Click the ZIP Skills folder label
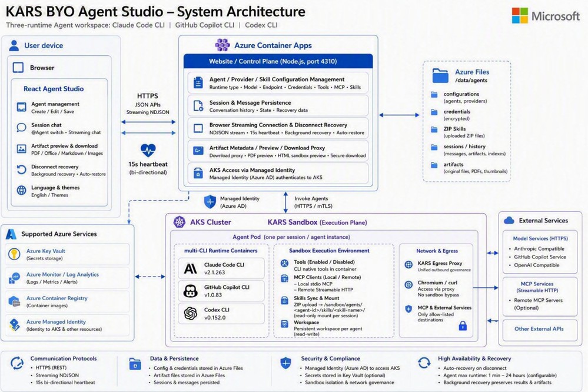588x392 pixels. 454,129
